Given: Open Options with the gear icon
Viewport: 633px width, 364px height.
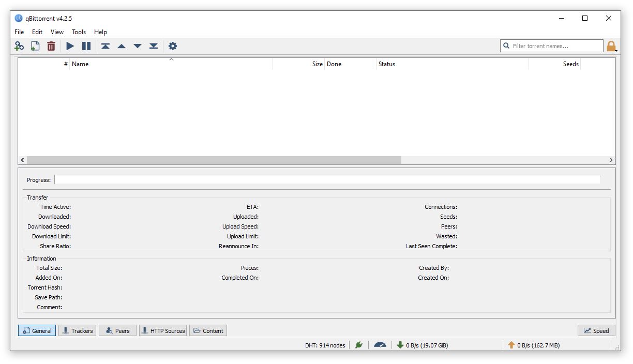Looking at the screenshot, I should 173,46.
